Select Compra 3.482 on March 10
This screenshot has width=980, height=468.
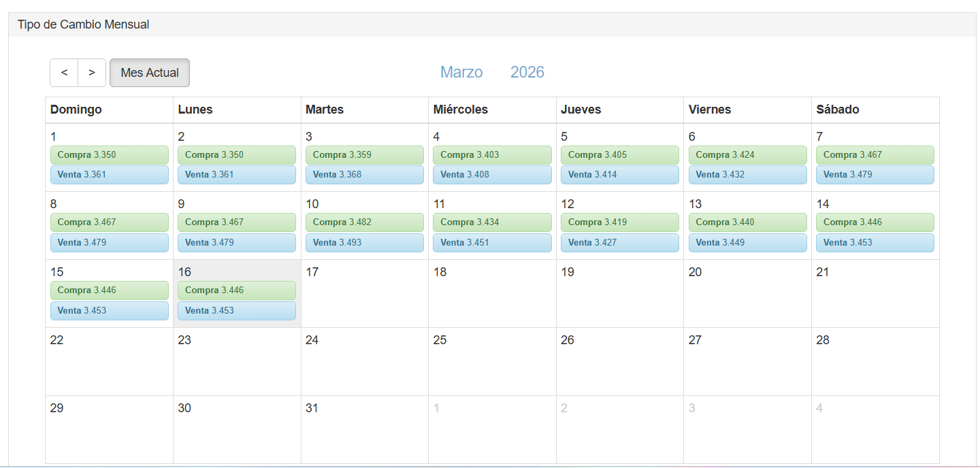[364, 222]
